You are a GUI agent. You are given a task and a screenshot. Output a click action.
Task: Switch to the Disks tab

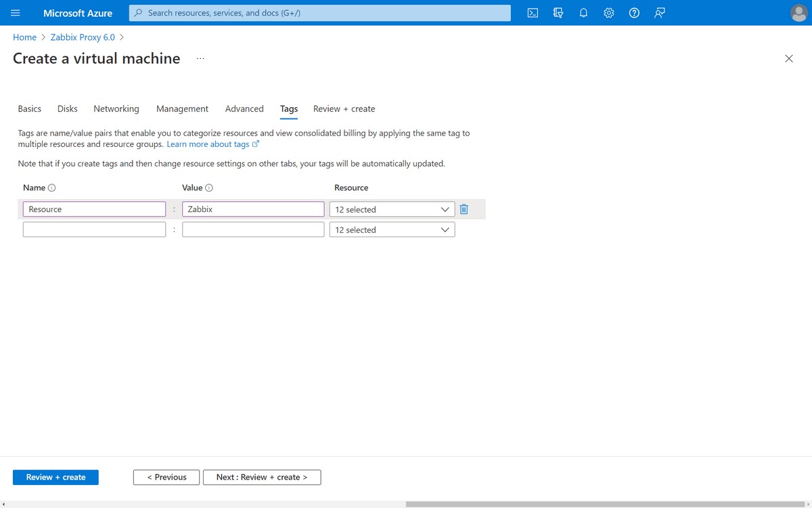pyautogui.click(x=68, y=108)
